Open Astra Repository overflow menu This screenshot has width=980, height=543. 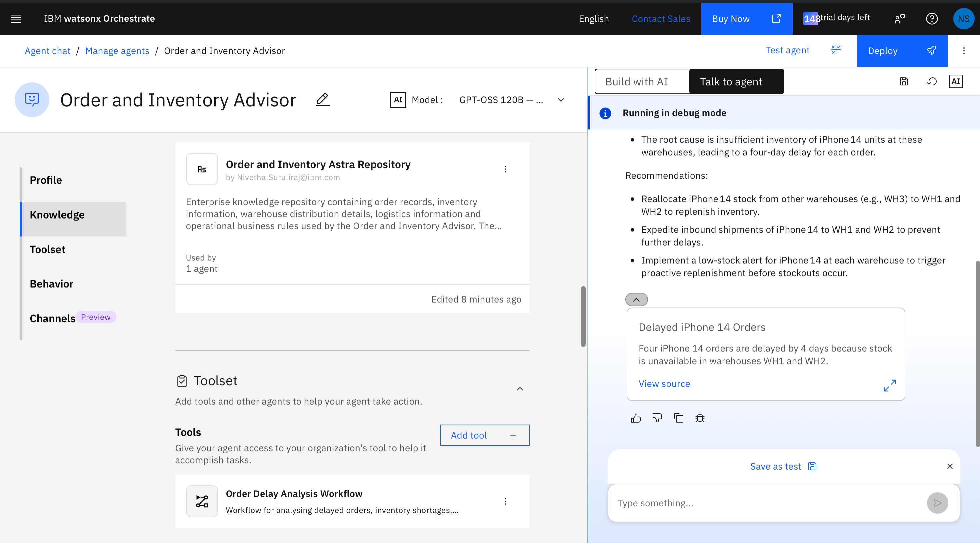coord(505,169)
